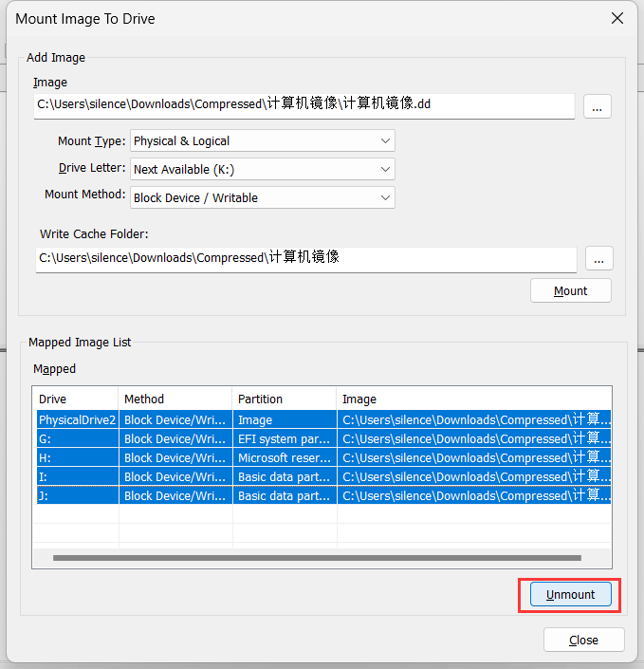Click image path cell in H: row
The width and height of the screenshot is (644, 669).
[x=474, y=457]
